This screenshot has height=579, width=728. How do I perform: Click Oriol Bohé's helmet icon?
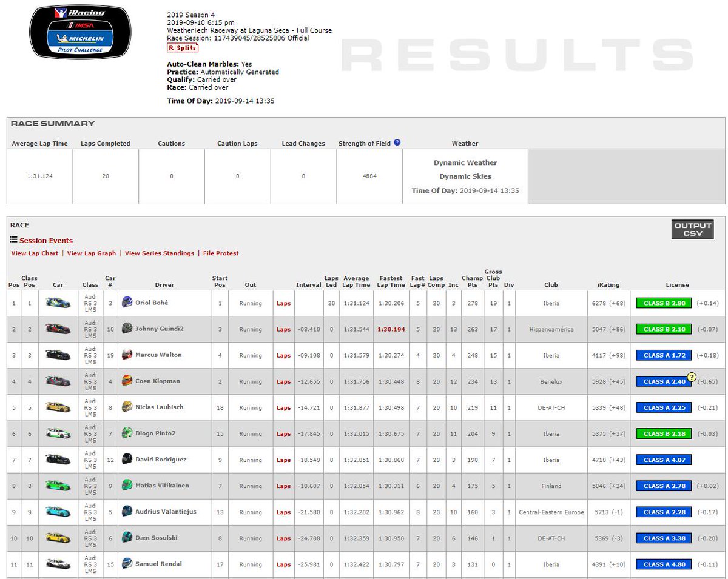click(127, 302)
